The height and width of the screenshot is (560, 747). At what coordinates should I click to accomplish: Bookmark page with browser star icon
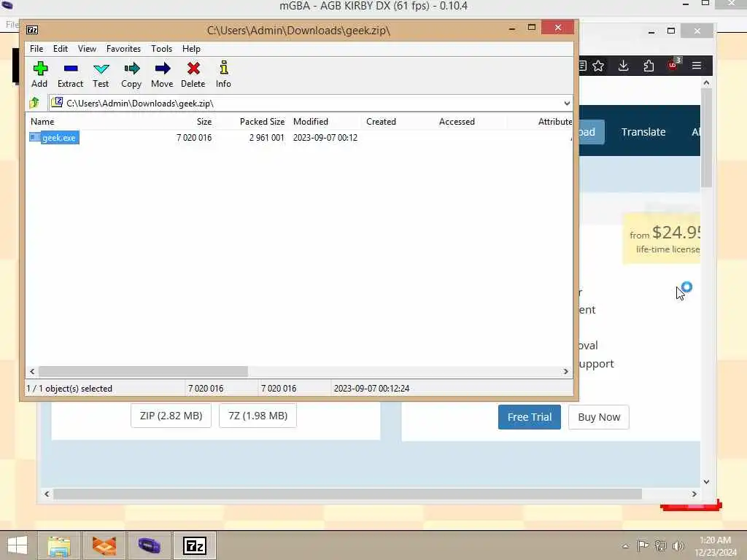pos(598,66)
